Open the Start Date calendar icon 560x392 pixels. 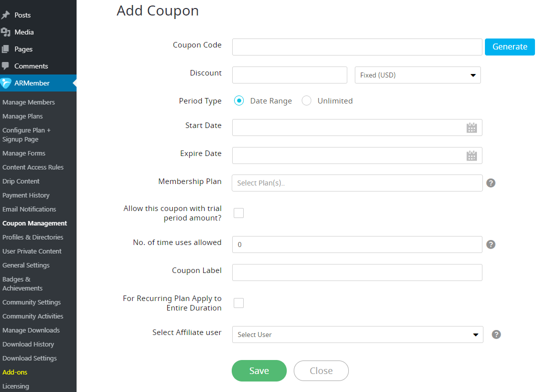pyautogui.click(x=471, y=128)
